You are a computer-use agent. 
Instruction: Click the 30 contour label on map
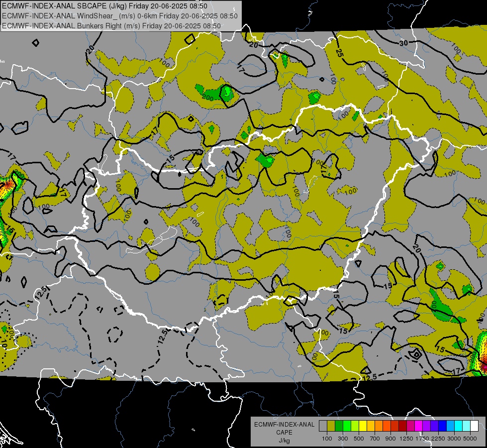[x=403, y=43]
